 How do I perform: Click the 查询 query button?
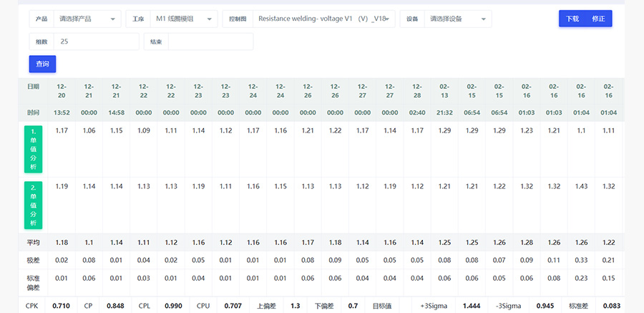[42, 64]
